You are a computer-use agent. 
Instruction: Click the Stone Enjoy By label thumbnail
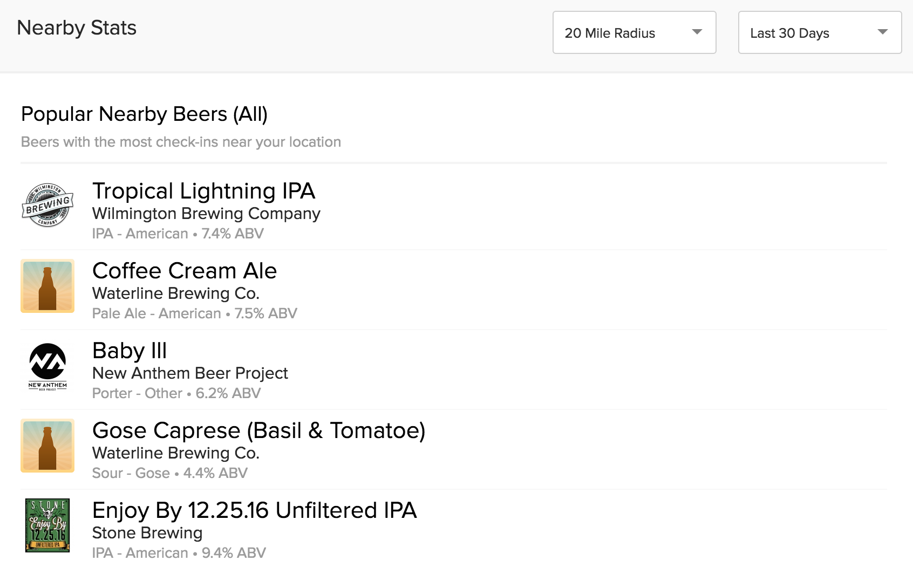(x=47, y=525)
